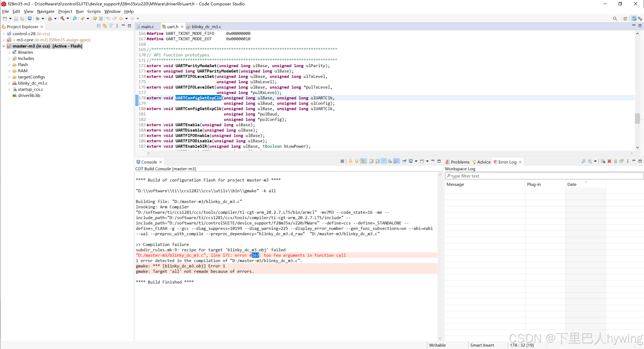Open Console display-selected dropdown arrow
The height and width of the screenshot is (349, 644).
tap(416, 161)
